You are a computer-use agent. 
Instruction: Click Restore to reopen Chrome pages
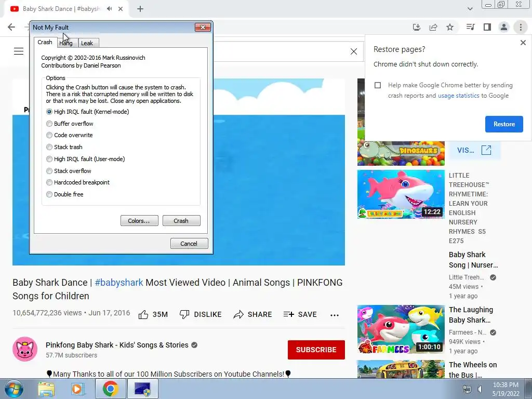pyautogui.click(x=504, y=124)
